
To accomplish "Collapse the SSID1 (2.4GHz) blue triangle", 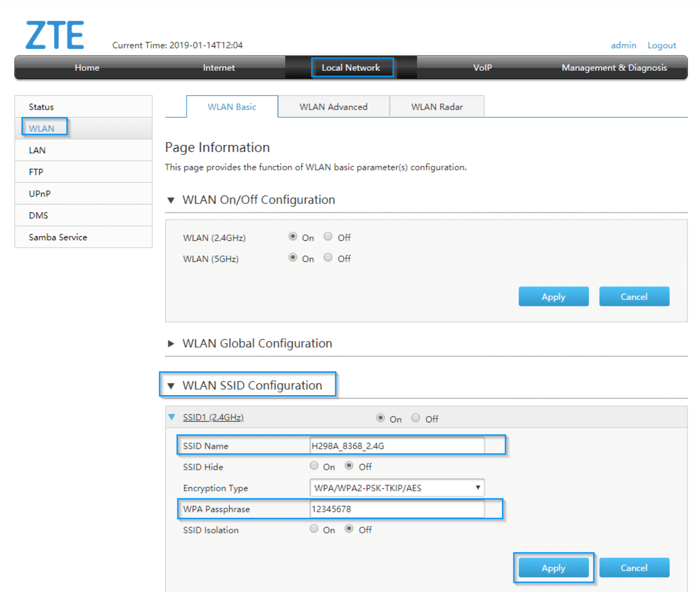I will (172, 417).
